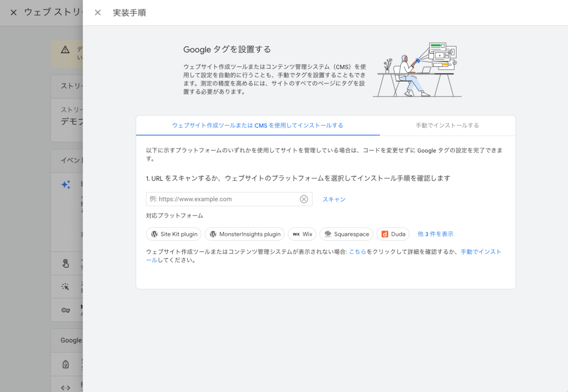Select the Wix platform chip
This screenshot has width=568, height=392.
tap(302, 234)
